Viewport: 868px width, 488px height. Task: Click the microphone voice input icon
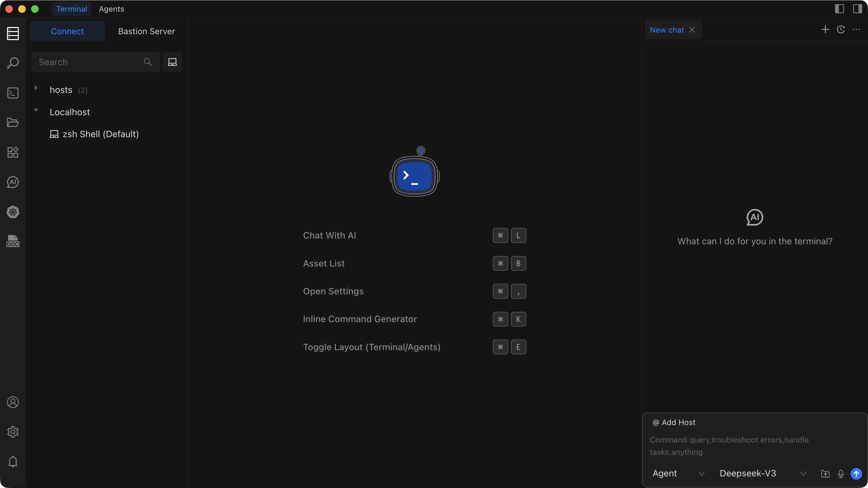tap(841, 473)
